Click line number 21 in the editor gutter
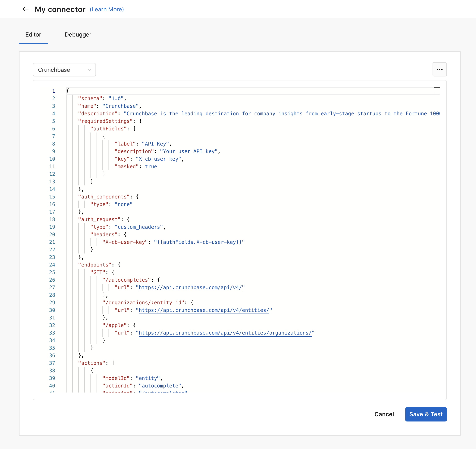Screen dimensions: 476x449 (52, 242)
